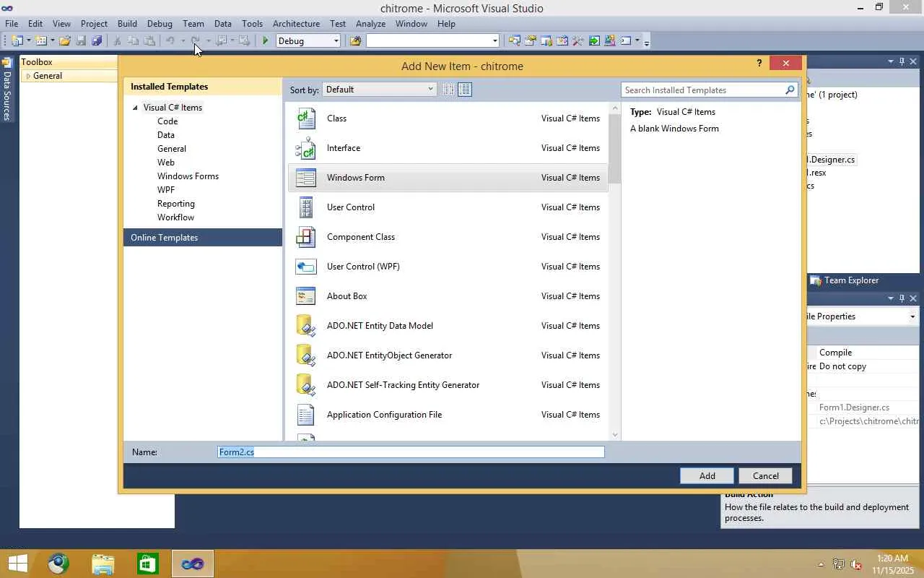924x578 pixels.
Task: Select the Interface template icon
Action: coord(306,148)
